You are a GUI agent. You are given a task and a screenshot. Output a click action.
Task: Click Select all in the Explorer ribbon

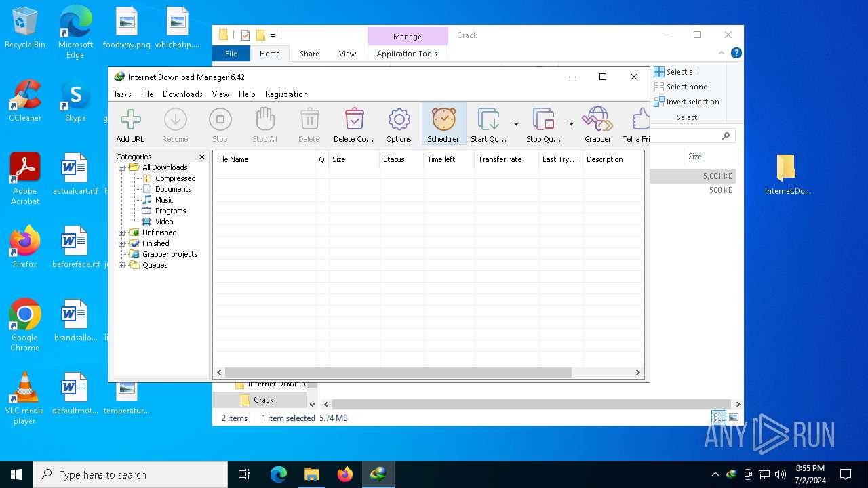[x=675, y=72]
